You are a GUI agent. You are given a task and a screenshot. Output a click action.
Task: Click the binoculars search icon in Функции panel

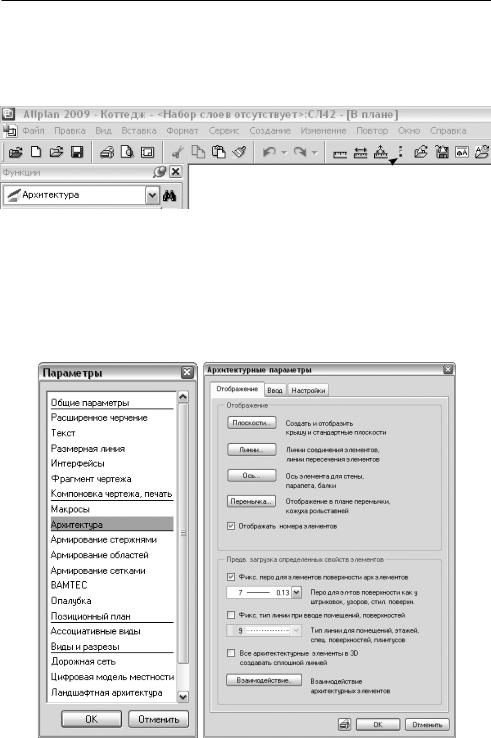[x=169, y=196]
